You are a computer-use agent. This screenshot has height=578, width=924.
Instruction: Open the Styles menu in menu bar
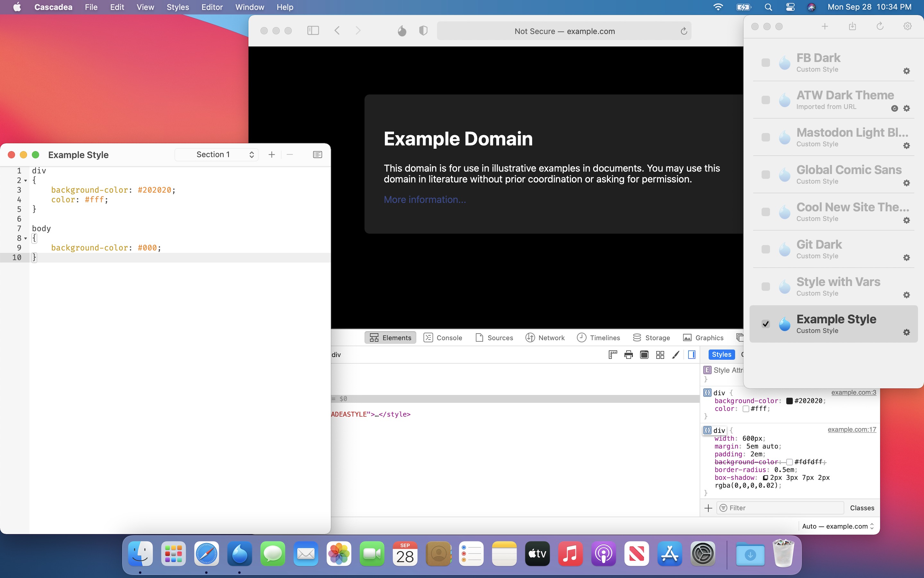[177, 7]
